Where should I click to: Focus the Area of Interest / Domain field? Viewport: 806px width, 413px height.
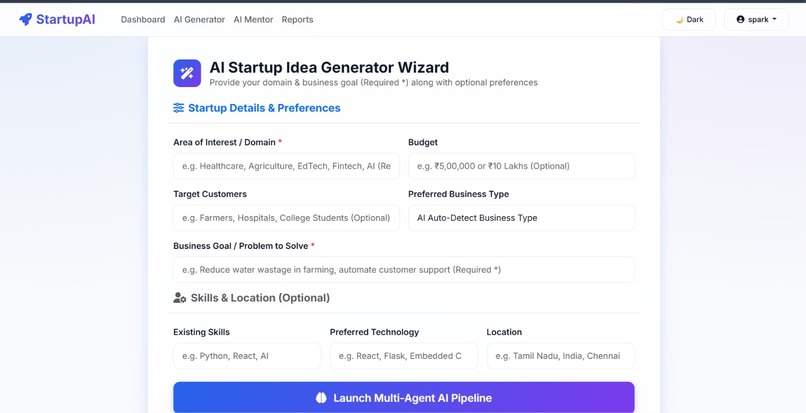click(x=286, y=166)
